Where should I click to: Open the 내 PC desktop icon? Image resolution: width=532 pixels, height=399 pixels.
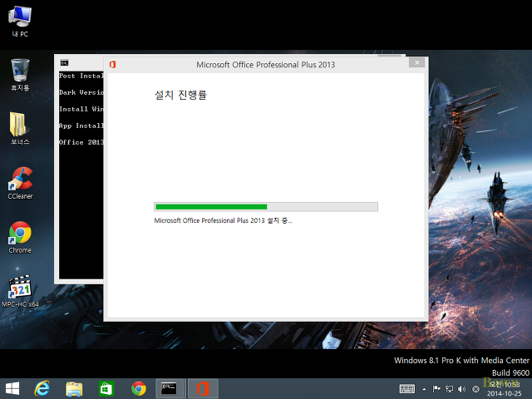point(20,21)
